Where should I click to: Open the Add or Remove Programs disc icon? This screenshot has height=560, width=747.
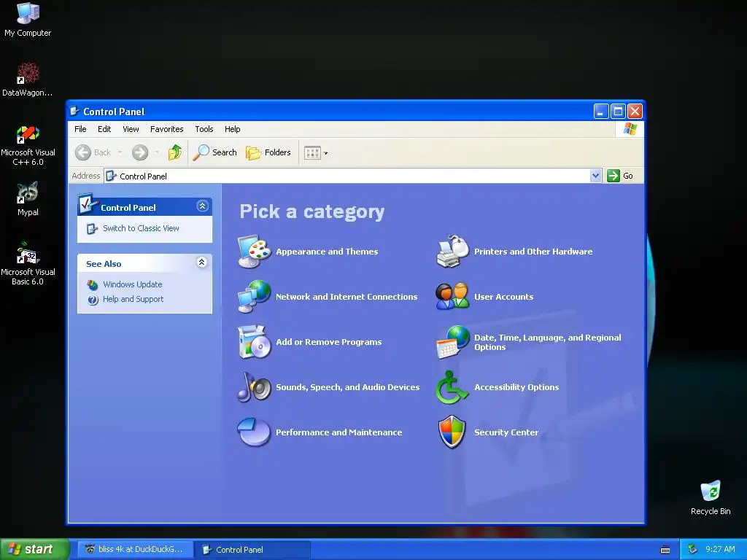[x=254, y=342]
